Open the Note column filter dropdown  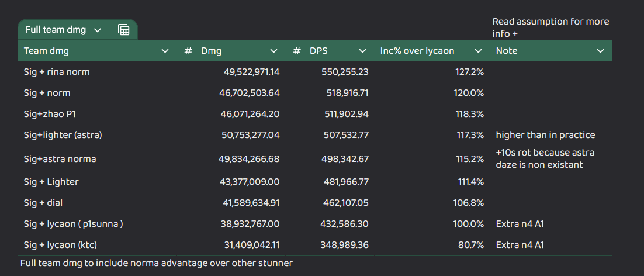(601, 51)
